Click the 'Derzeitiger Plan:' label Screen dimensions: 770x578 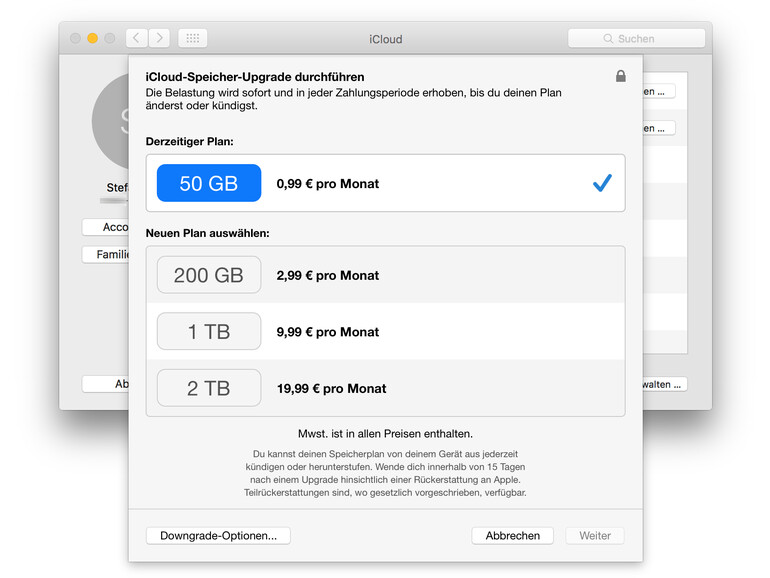pyautogui.click(x=190, y=141)
